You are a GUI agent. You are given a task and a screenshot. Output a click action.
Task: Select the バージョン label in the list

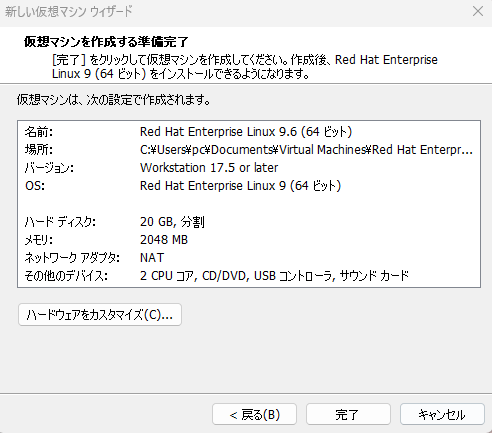click(49, 168)
